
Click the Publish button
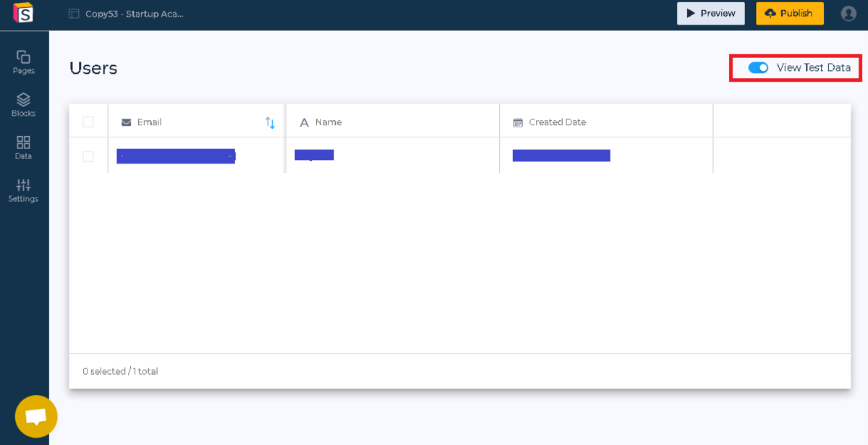[790, 13]
